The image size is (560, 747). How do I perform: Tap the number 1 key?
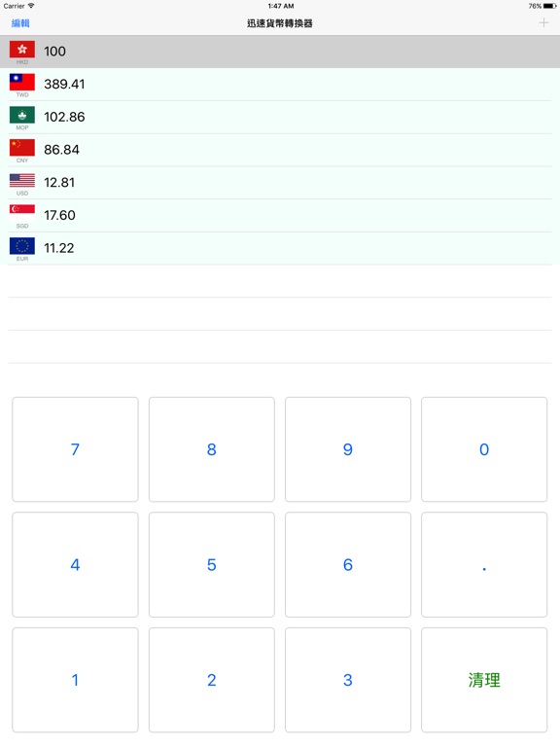click(75, 680)
